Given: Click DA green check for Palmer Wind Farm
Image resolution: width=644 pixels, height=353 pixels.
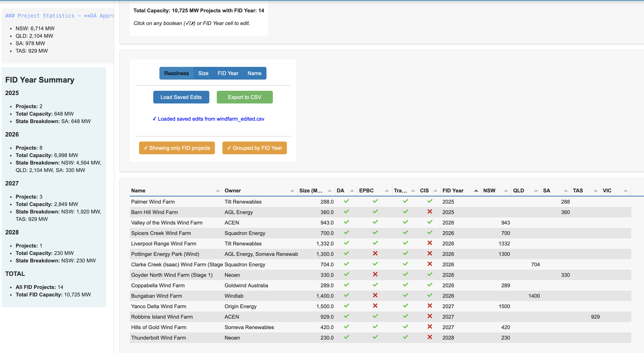Looking at the screenshot, I should tap(346, 201).
